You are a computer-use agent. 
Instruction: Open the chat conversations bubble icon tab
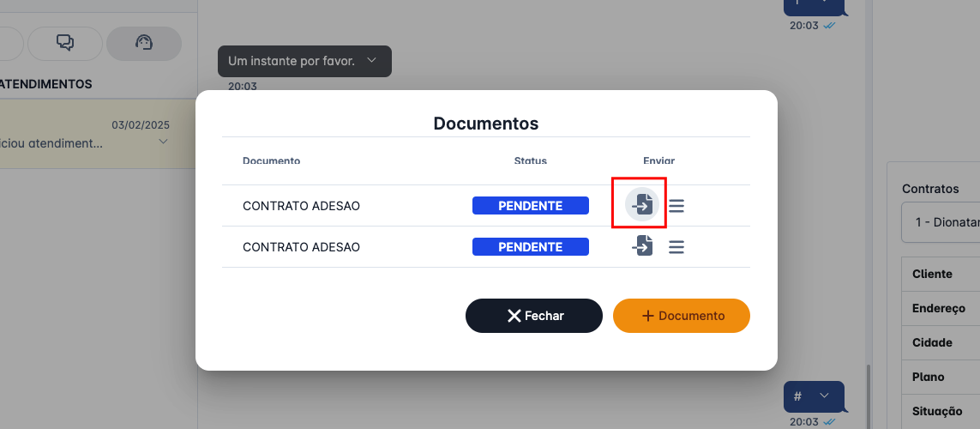(x=64, y=43)
